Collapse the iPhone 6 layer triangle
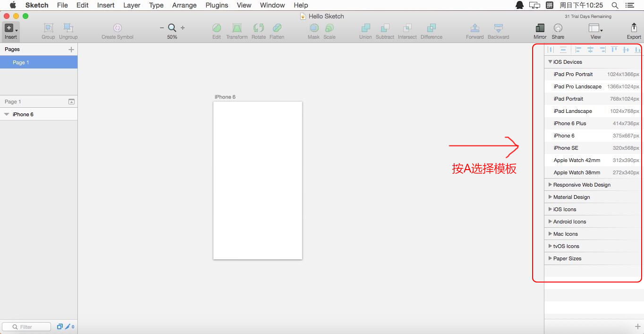 [7, 114]
